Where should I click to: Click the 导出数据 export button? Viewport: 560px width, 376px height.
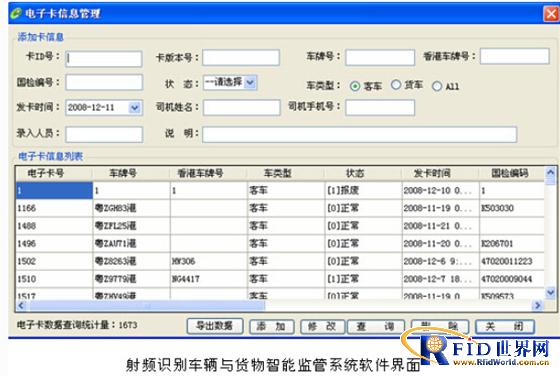pyautogui.click(x=215, y=326)
